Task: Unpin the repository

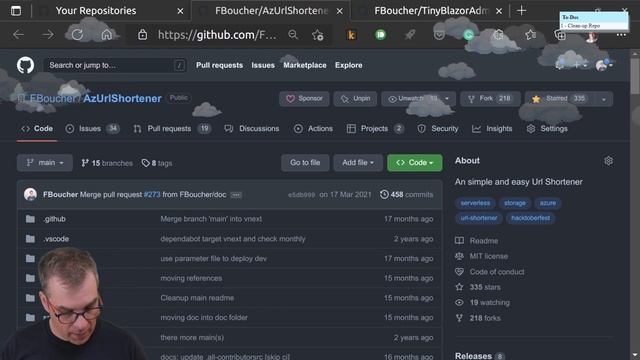Action: tap(355, 99)
